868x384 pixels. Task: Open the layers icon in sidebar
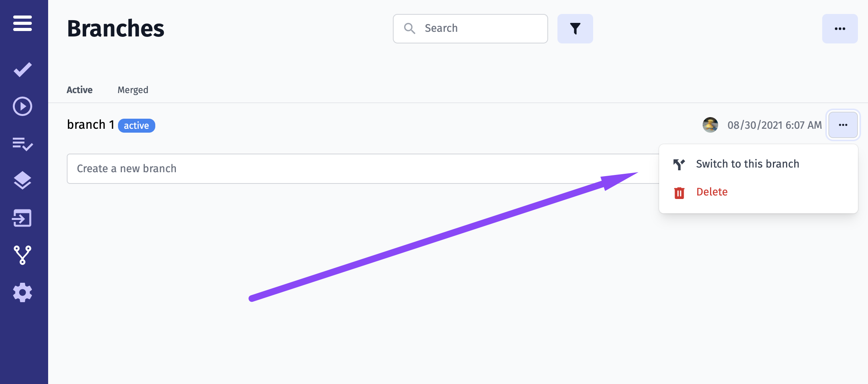pos(23,180)
